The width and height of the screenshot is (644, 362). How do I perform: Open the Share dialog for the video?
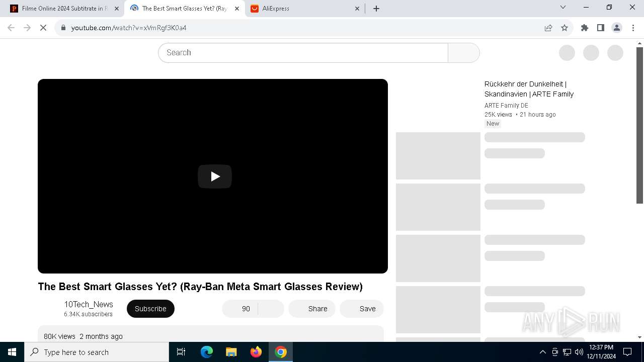pyautogui.click(x=312, y=309)
